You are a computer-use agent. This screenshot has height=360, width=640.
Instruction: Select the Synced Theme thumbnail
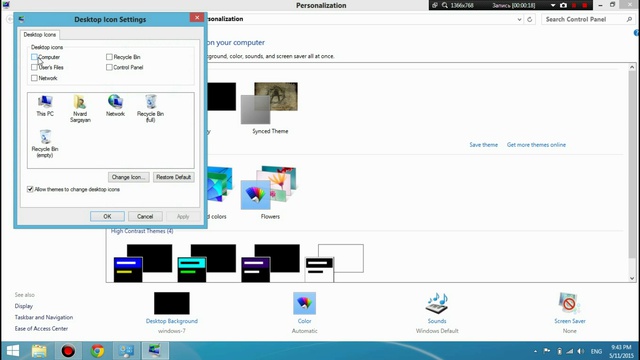pyautogui.click(x=269, y=103)
